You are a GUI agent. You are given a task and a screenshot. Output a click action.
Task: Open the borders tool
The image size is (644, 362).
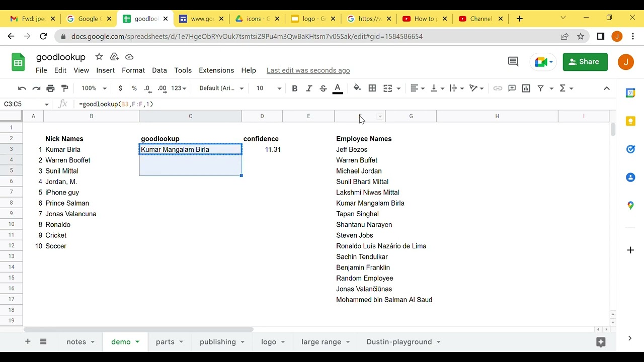372,88
